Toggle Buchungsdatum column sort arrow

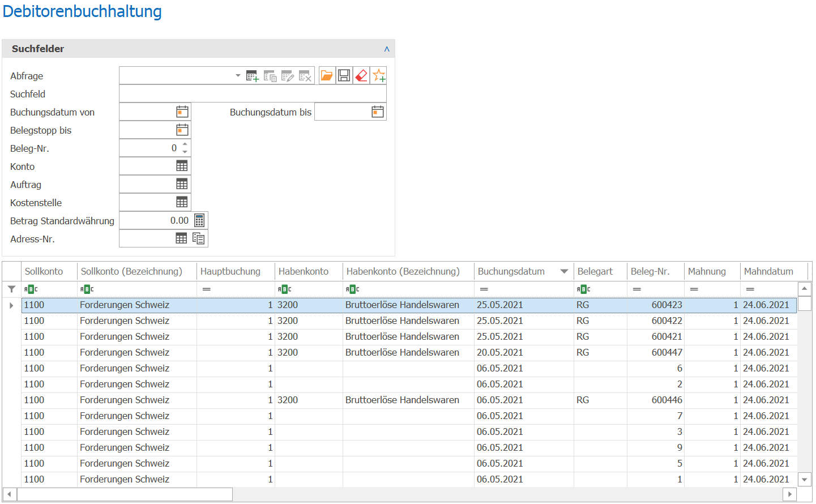(x=564, y=271)
